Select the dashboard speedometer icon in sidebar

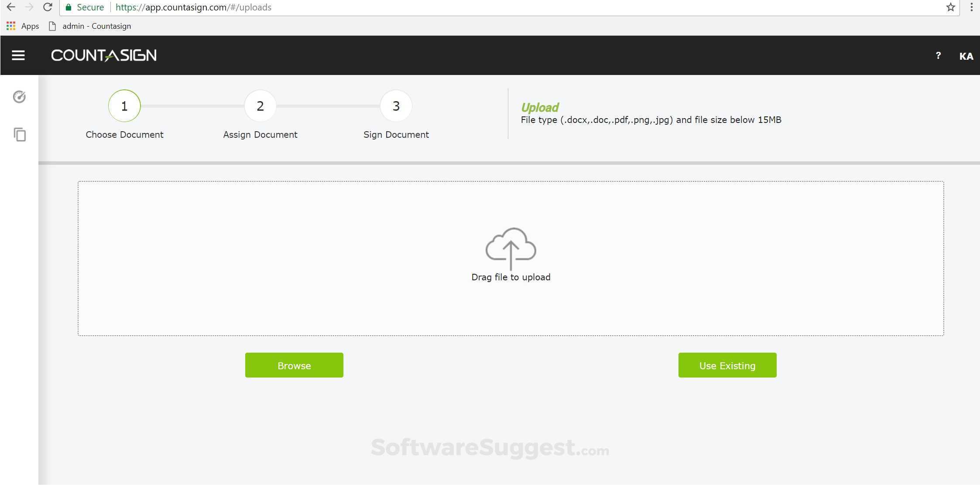[20, 97]
